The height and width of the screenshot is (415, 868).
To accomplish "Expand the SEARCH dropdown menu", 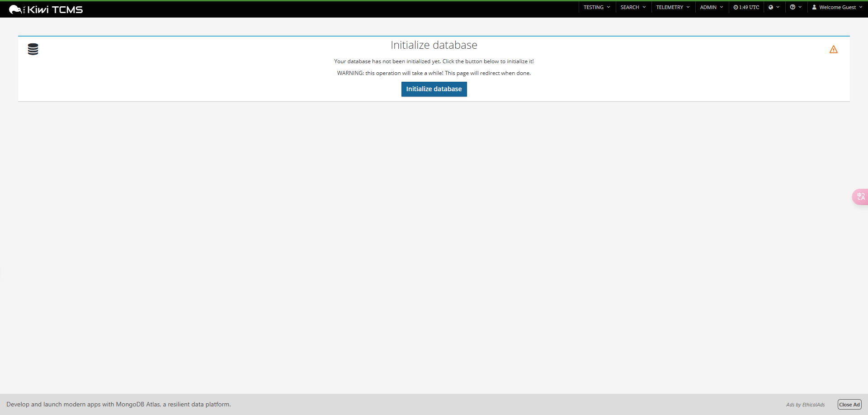I will click(633, 7).
